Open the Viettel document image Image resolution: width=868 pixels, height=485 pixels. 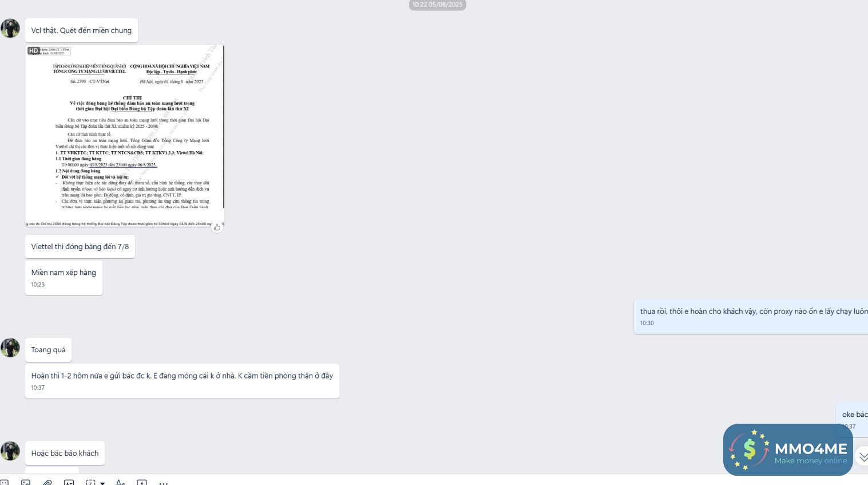pos(125,136)
